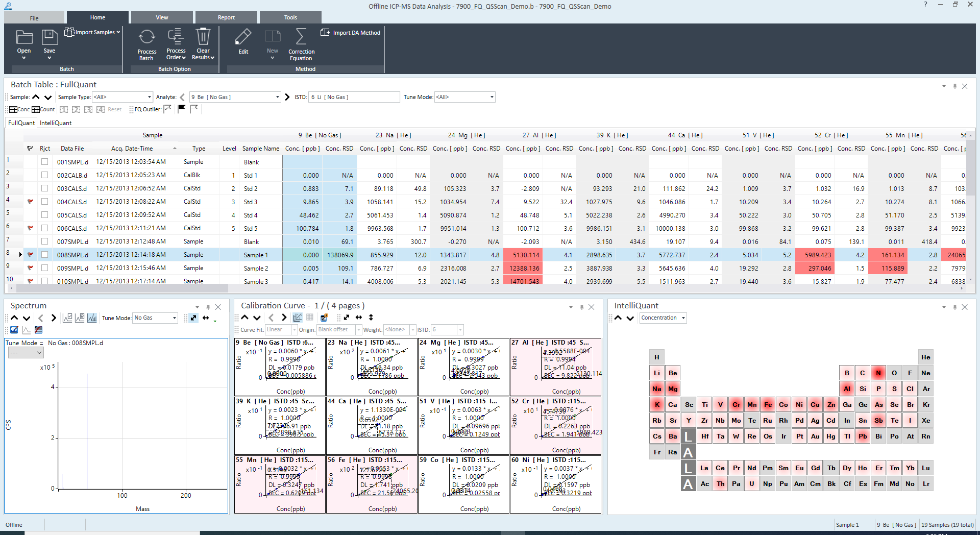Tick Rjct checkbox for 003CALS.d
Screen dimensions: 980x535
click(x=45, y=188)
